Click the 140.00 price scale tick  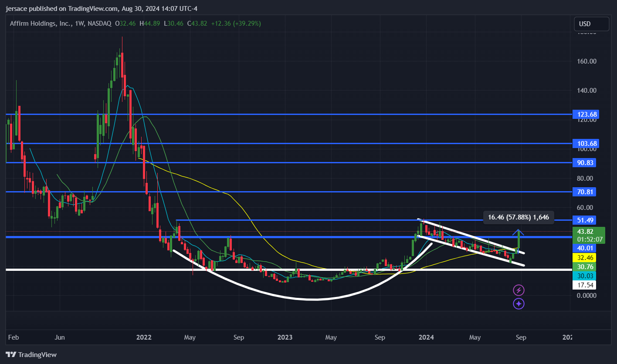tap(586, 91)
